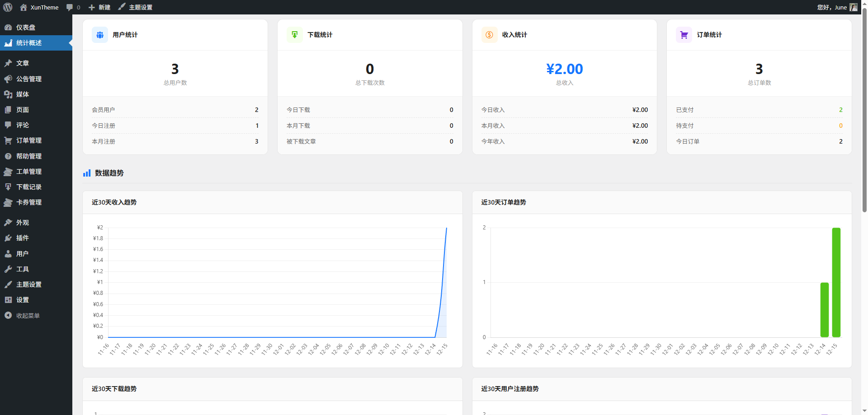Open the comments bubble icon in admin bar
The width and height of the screenshot is (868, 415).
(70, 7)
